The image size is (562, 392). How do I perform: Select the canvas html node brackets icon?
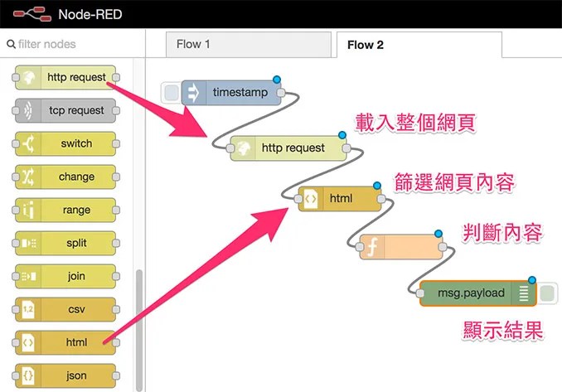tap(311, 199)
